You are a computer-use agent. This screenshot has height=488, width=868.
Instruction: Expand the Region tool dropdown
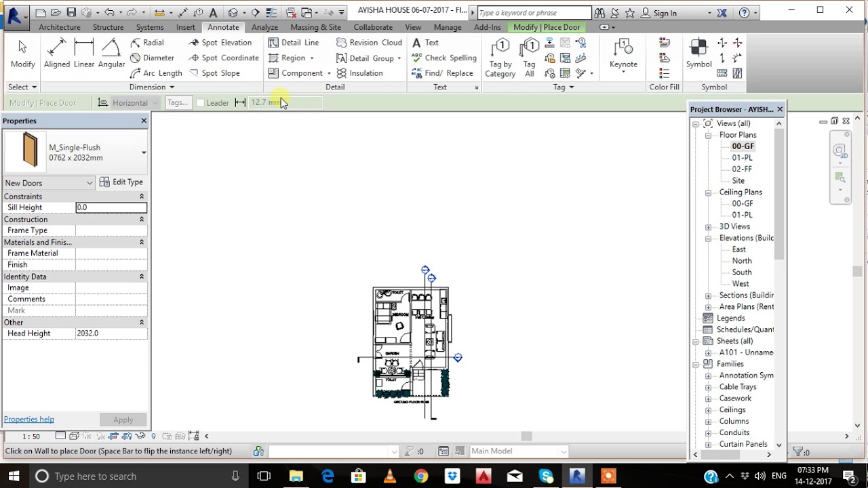(x=312, y=58)
